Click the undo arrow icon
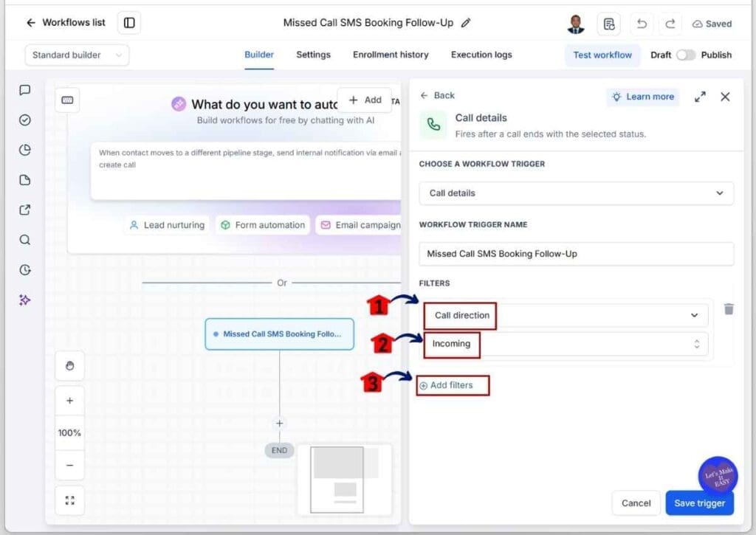 [642, 24]
